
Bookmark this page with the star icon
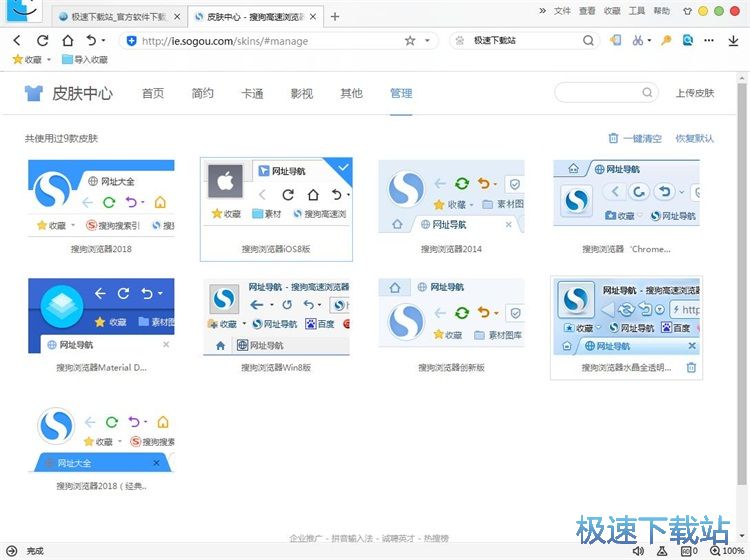[x=410, y=41]
